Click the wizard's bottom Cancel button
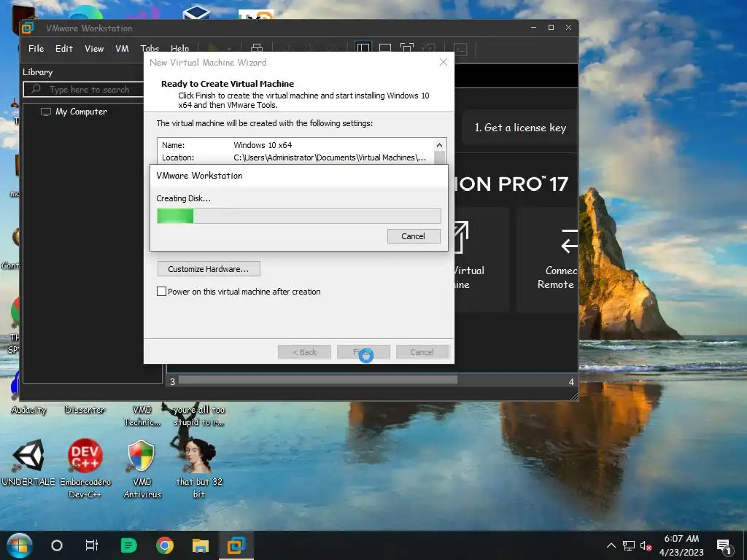Viewport: 747px width, 560px height. pyautogui.click(x=422, y=352)
